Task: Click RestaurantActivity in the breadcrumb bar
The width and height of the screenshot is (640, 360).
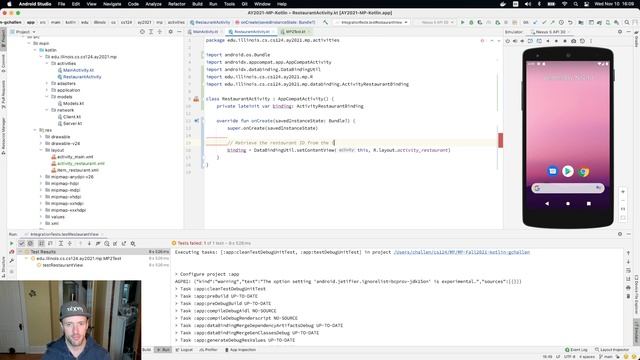Action: (210, 22)
